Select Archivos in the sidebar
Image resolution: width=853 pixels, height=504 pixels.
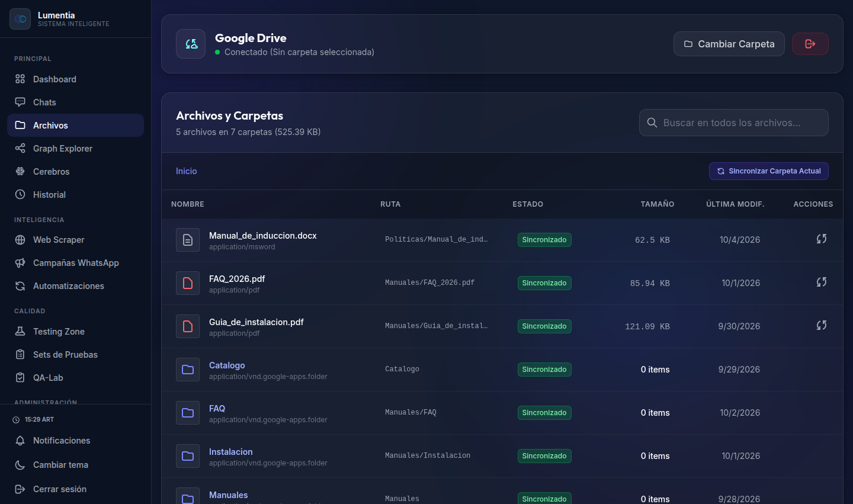tap(75, 126)
